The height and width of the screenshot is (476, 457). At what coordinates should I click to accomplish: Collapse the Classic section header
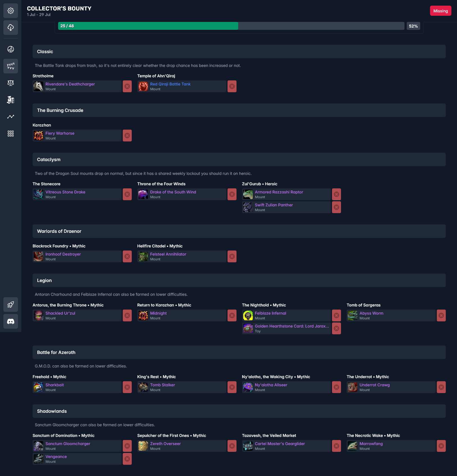tap(239, 51)
